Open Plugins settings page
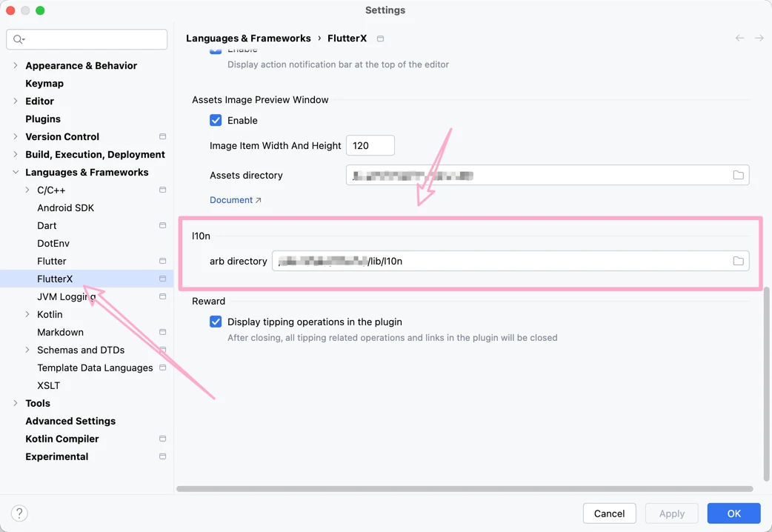Screen dimensions: 772x532 click(43, 119)
